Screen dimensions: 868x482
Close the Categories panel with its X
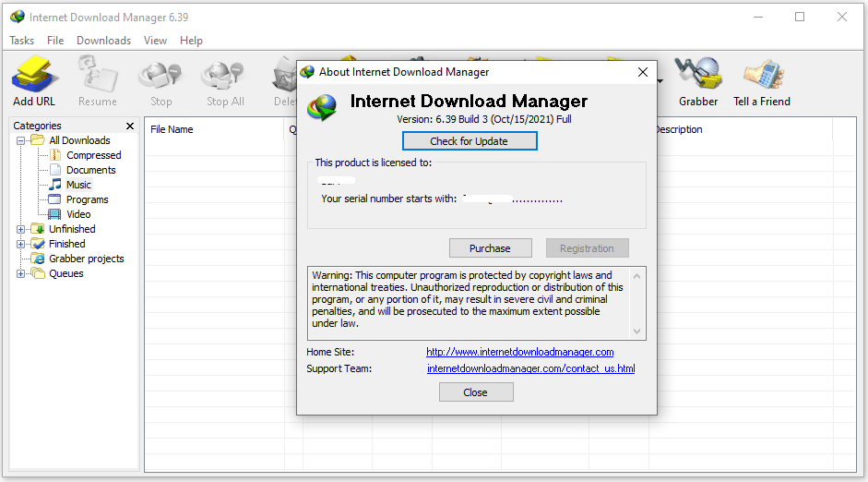click(x=130, y=126)
